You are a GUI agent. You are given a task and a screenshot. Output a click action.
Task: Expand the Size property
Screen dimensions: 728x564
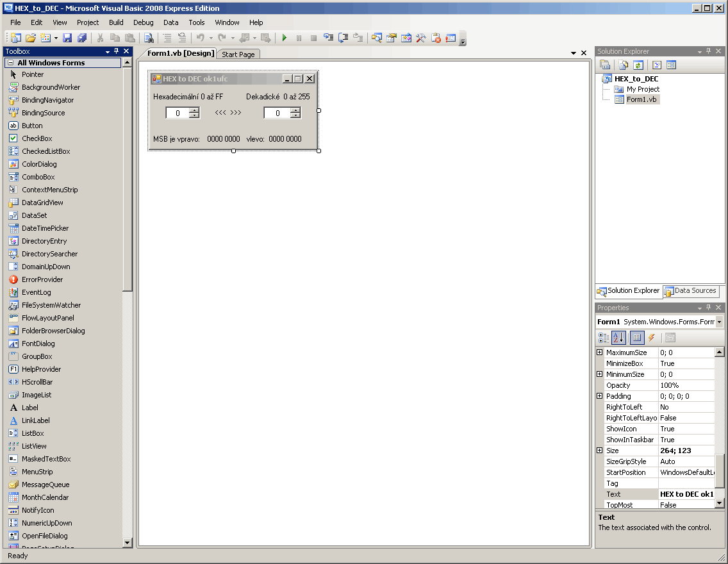click(600, 451)
